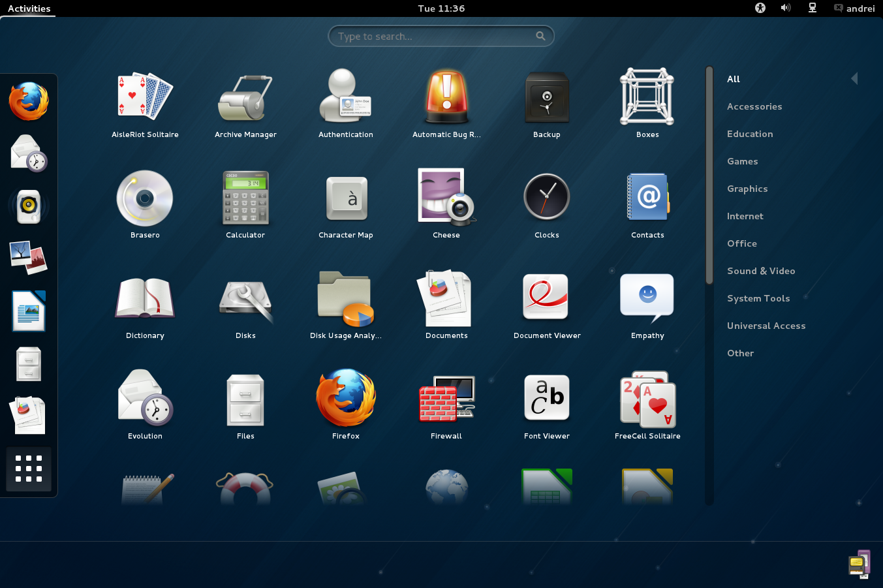Focus the Type to search field
883x588 pixels.
pos(441,36)
